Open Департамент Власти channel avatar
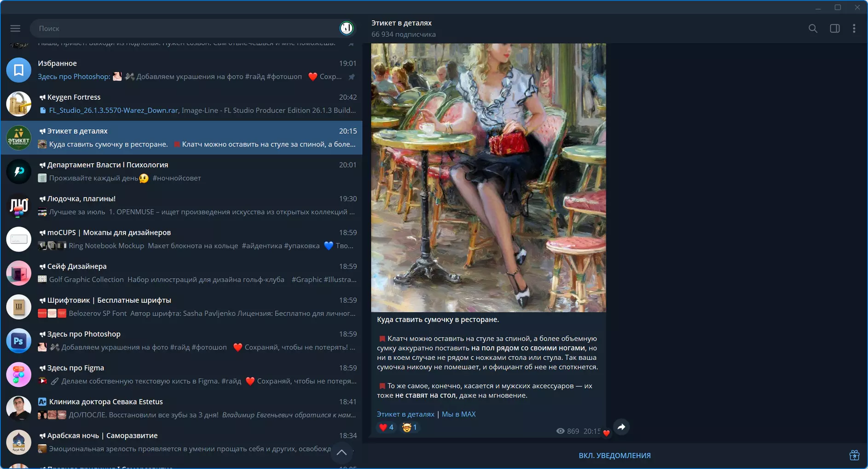 (18, 172)
